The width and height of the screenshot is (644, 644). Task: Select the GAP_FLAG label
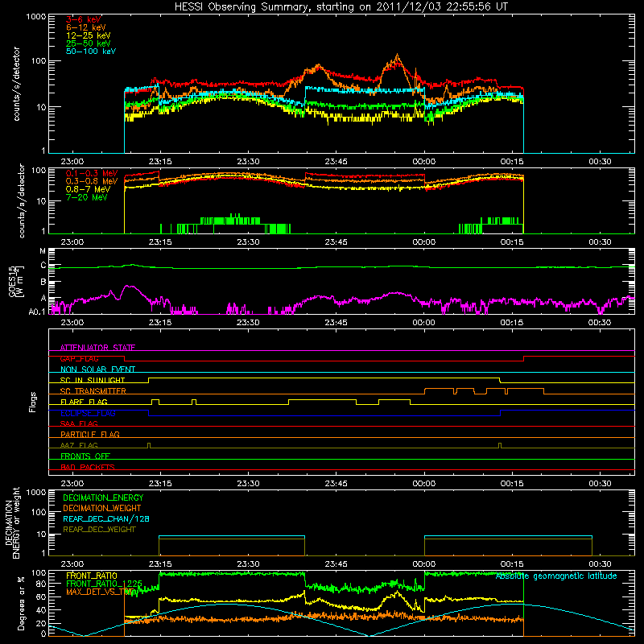79,358
